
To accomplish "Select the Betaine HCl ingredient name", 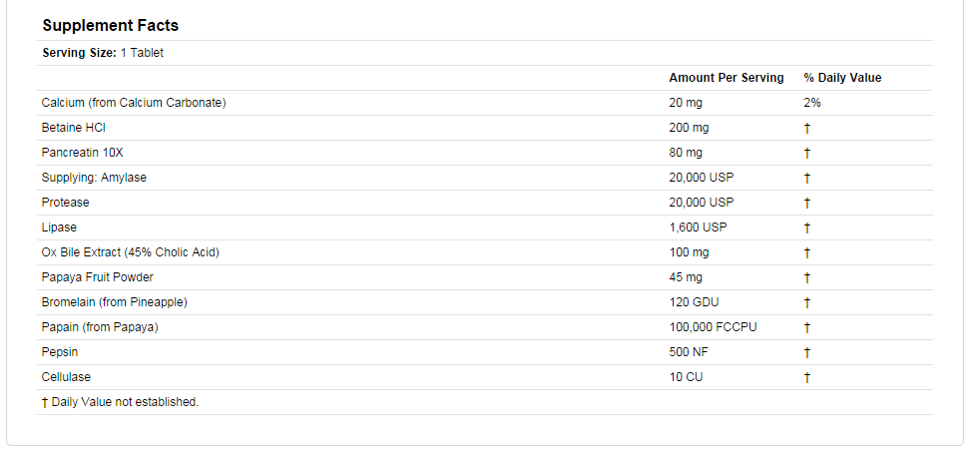I will (x=74, y=128).
